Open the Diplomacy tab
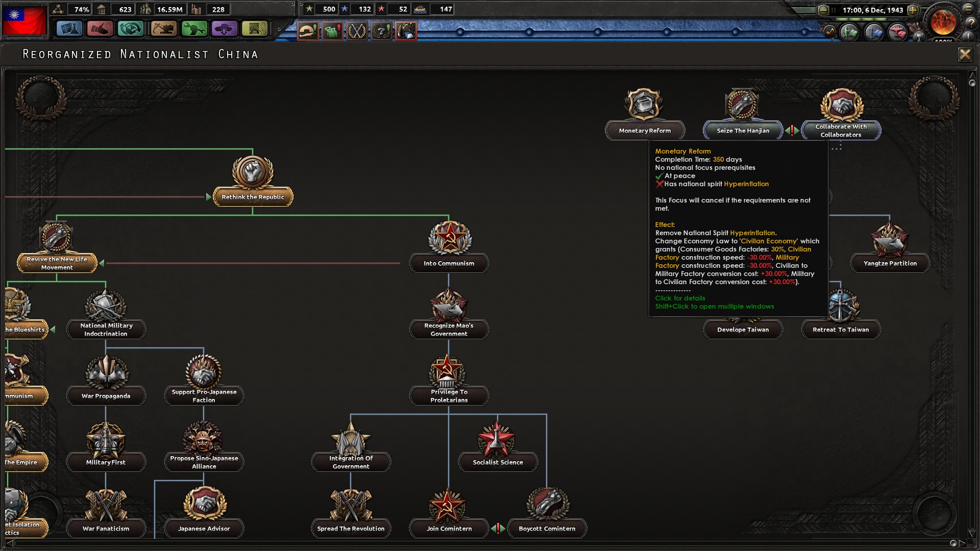The width and height of the screenshot is (980, 551). [100, 28]
